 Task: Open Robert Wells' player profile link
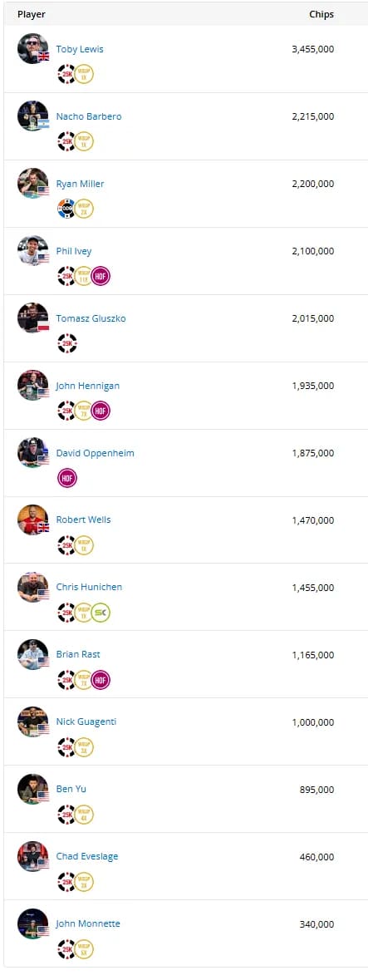(83, 520)
